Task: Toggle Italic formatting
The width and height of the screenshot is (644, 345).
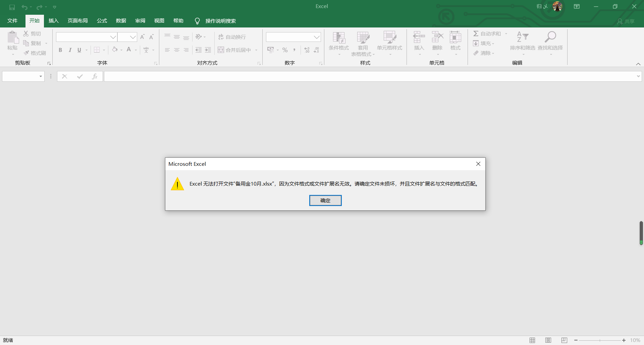Action: pos(70,50)
